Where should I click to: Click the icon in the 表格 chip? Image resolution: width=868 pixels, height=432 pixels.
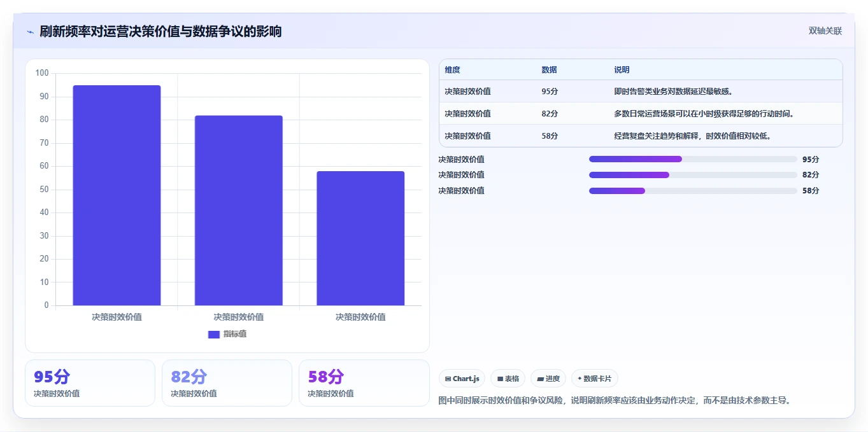coord(500,379)
